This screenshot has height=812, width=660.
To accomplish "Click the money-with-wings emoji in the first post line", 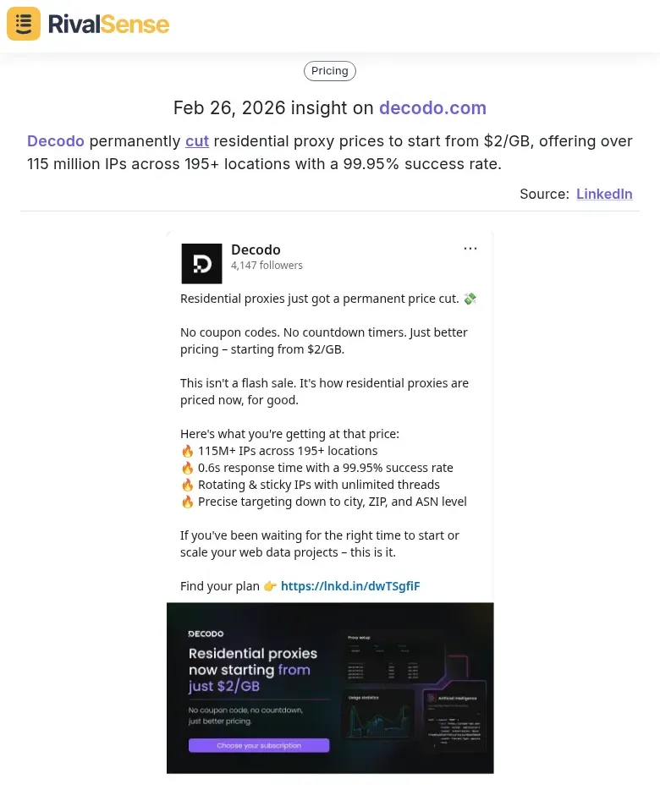I will click(470, 299).
